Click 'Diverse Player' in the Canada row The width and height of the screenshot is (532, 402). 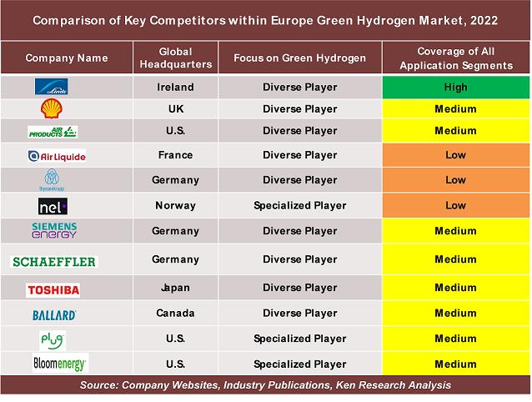[x=300, y=313]
